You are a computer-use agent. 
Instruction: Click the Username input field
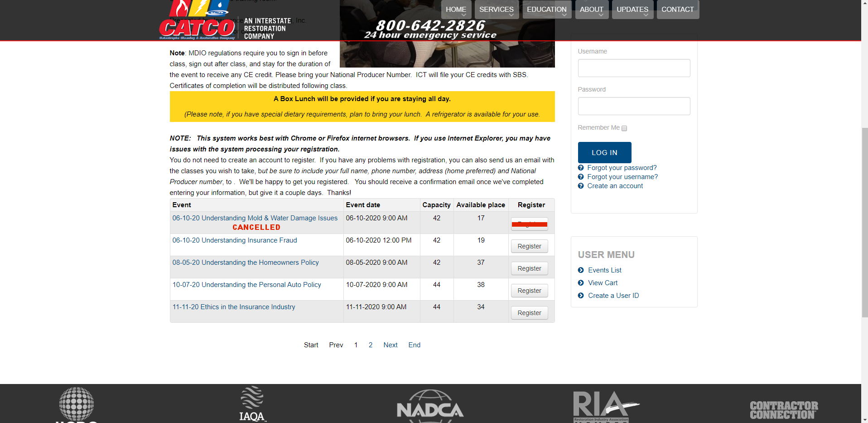(x=634, y=68)
